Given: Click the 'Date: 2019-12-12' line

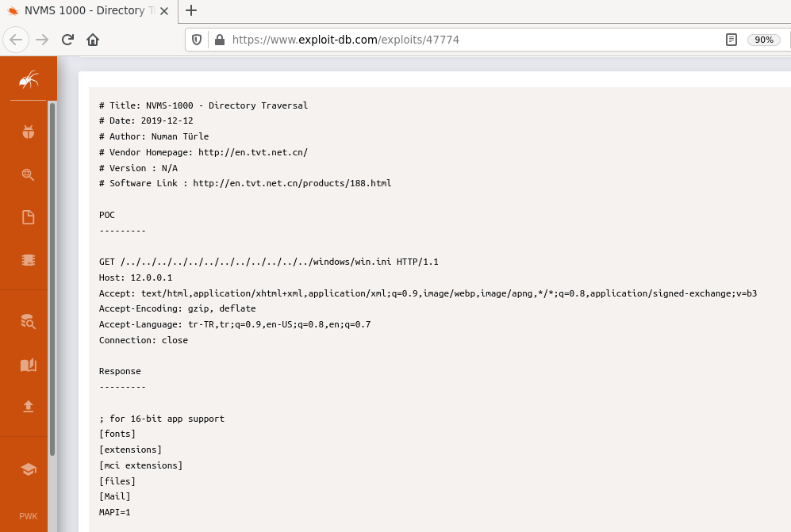Looking at the screenshot, I should click(x=146, y=121).
